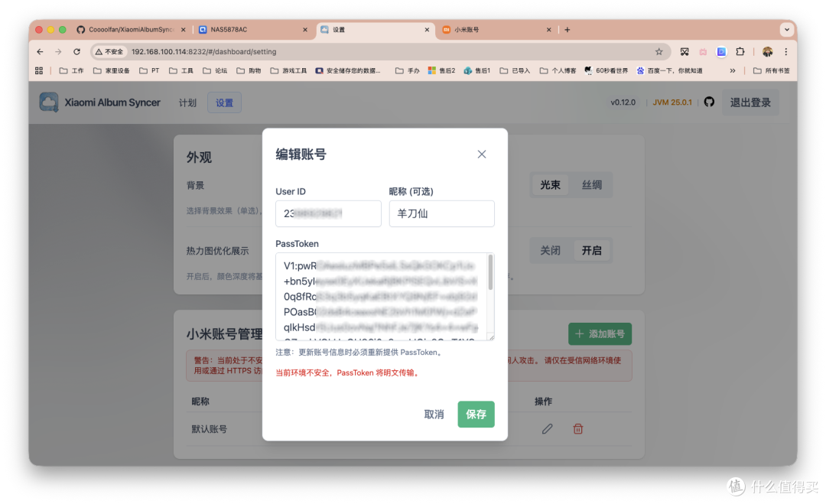Reload the page with refresh icon

point(77,51)
